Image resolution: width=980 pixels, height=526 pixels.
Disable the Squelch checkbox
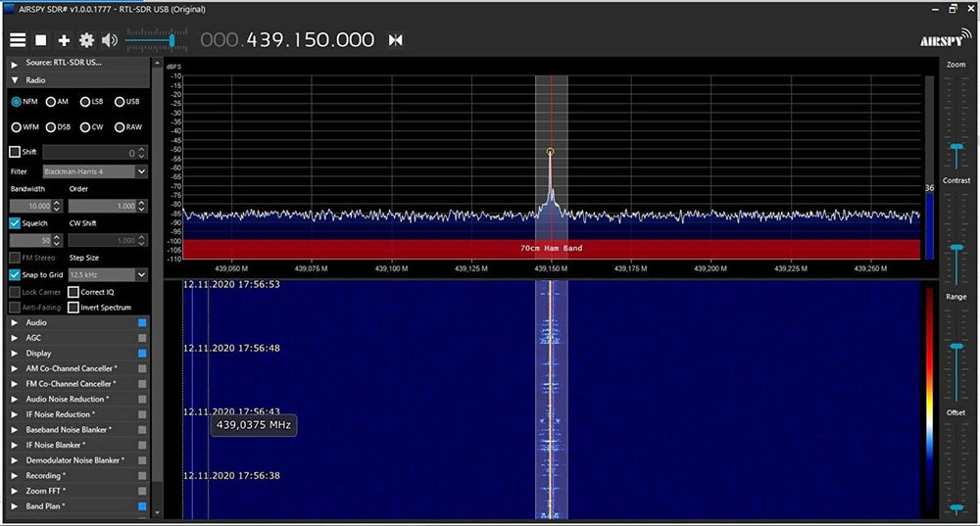click(15, 223)
